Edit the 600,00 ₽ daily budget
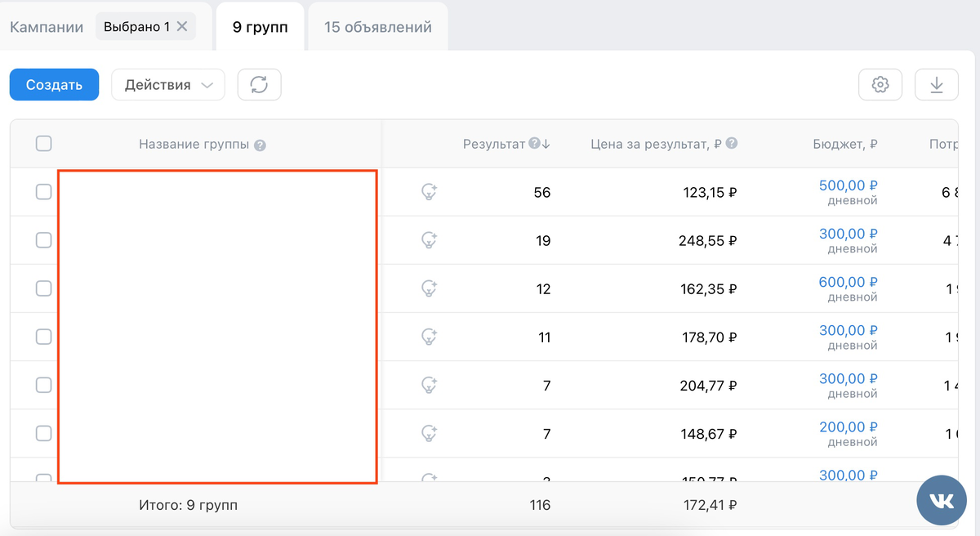This screenshot has width=980, height=536. tap(848, 282)
